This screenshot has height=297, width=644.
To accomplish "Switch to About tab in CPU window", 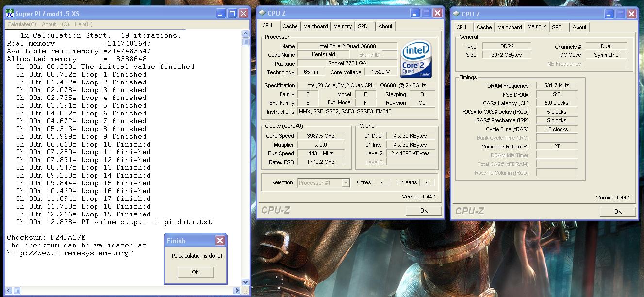I will click(385, 26).
